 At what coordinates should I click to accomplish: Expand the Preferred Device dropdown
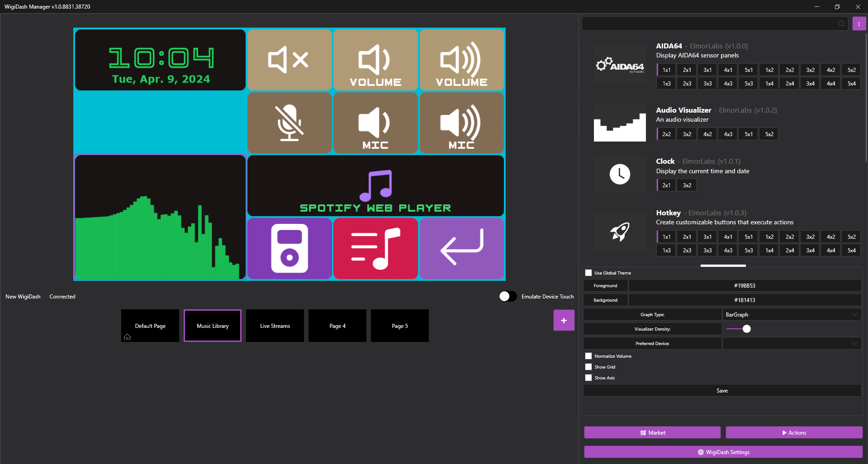[x=791, y=343]
